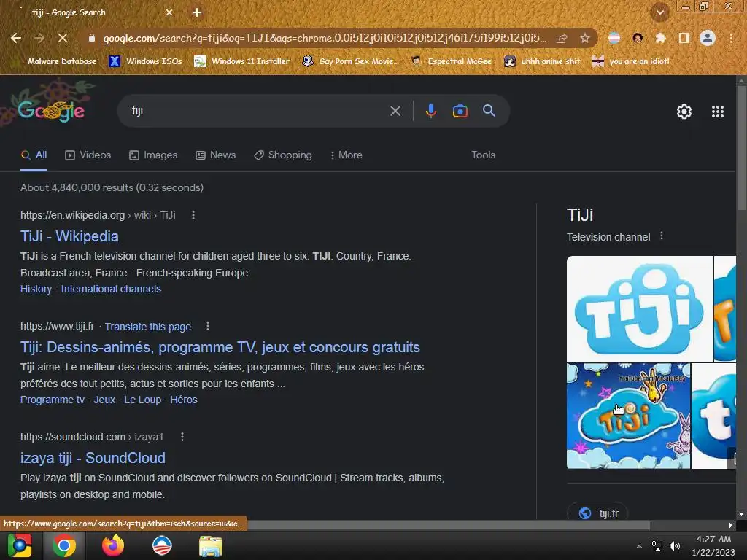Open 'you are an idiot!' bookmark

[631, 61]
